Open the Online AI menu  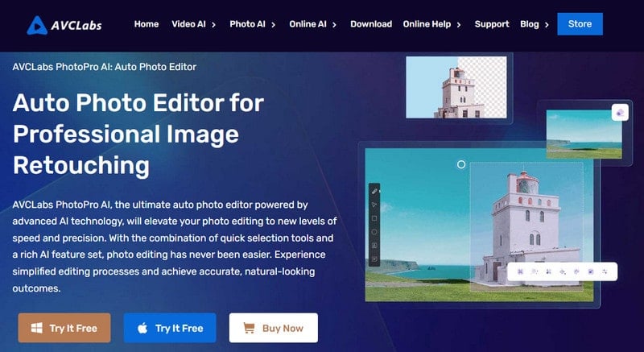tap(308, 24)
